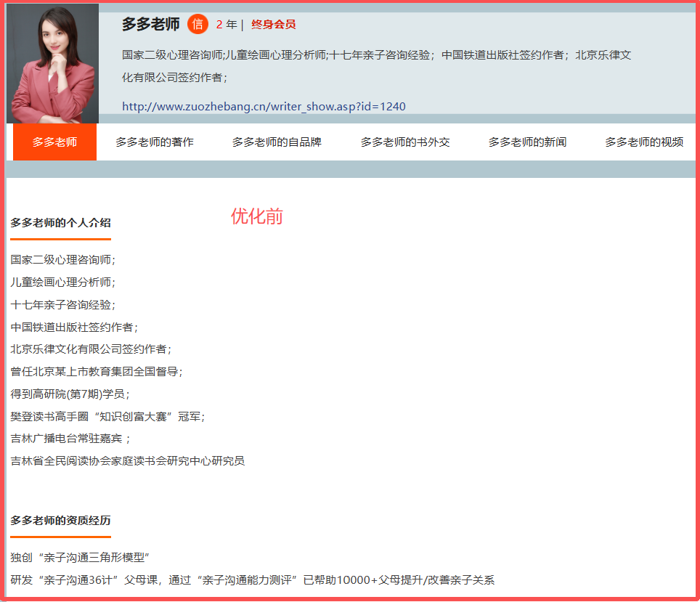Click the 终身会员 membership label
Image resolution: width=700 pixels, height=602 pixels.
click(273, 25)
